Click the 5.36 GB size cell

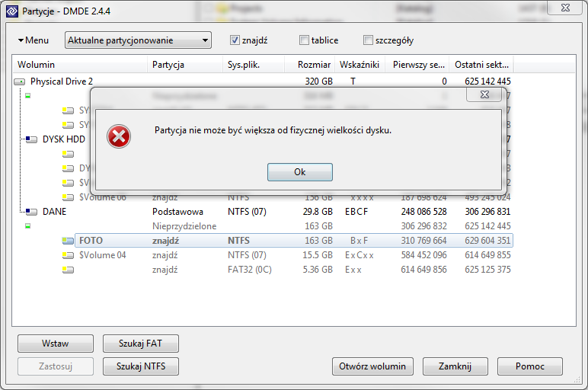318,270
